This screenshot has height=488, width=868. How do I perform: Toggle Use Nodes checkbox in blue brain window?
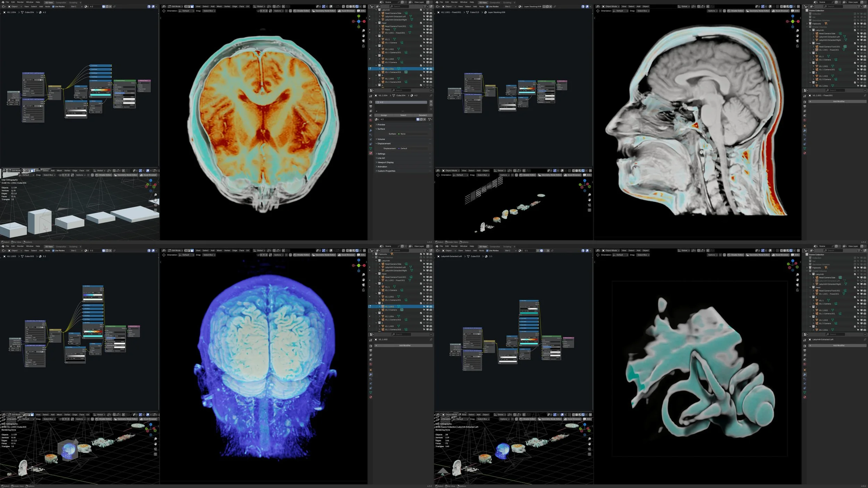53,251
